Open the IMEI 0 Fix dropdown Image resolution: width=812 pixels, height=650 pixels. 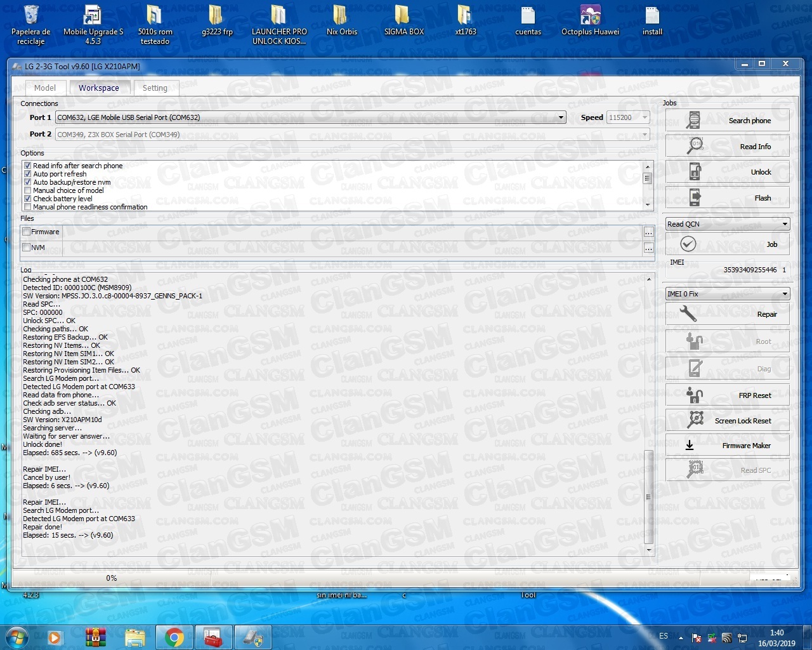pyautogui.click(x=727, y=294)
